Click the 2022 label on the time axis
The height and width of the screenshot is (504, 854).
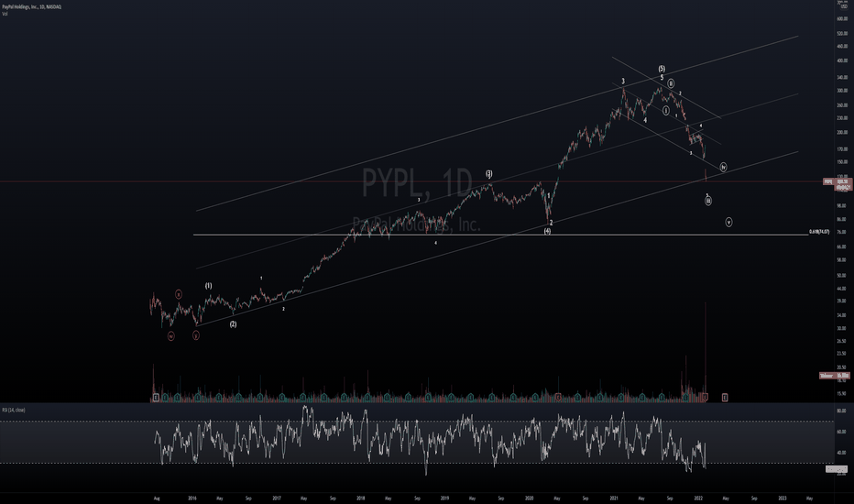pos(698,498)
